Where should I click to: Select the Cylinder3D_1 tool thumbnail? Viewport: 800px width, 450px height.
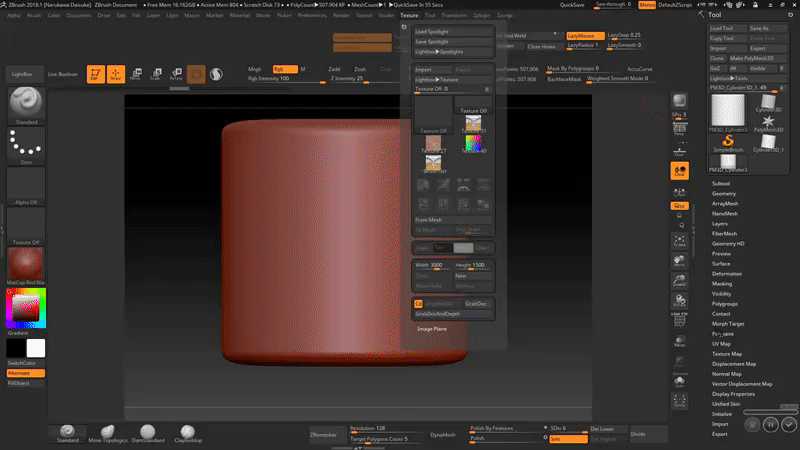tap(768, 143)
